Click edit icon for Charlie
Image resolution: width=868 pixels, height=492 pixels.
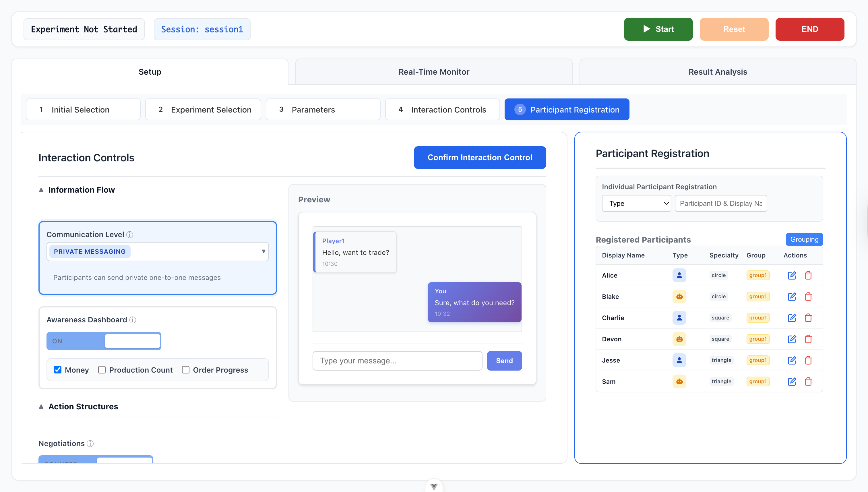tap(792, 318)
